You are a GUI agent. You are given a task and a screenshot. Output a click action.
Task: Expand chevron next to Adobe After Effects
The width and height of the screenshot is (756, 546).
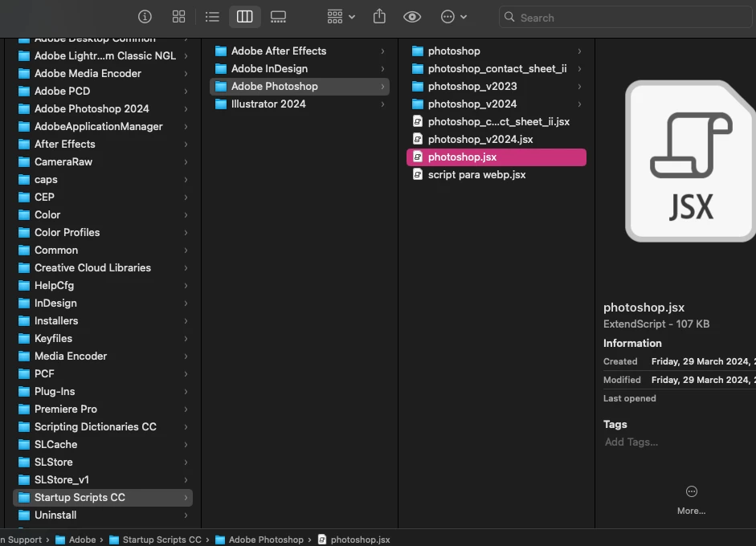[382, 51]
